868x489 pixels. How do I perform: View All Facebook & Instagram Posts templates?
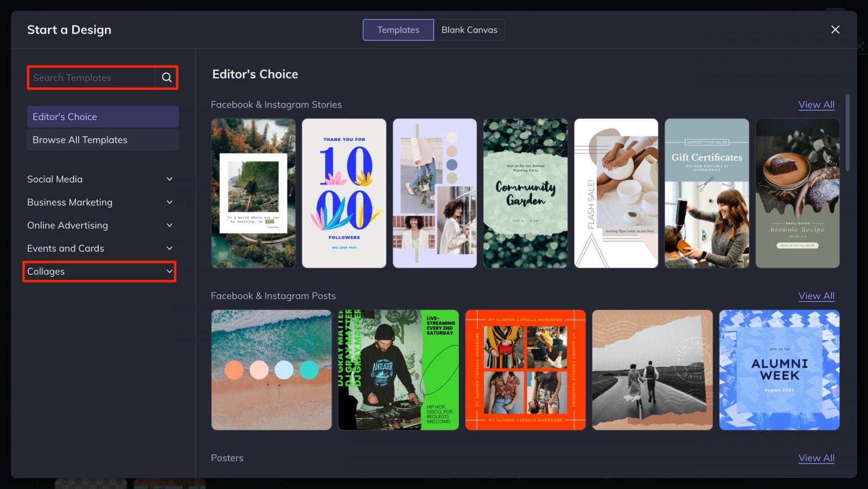point(816,296)
